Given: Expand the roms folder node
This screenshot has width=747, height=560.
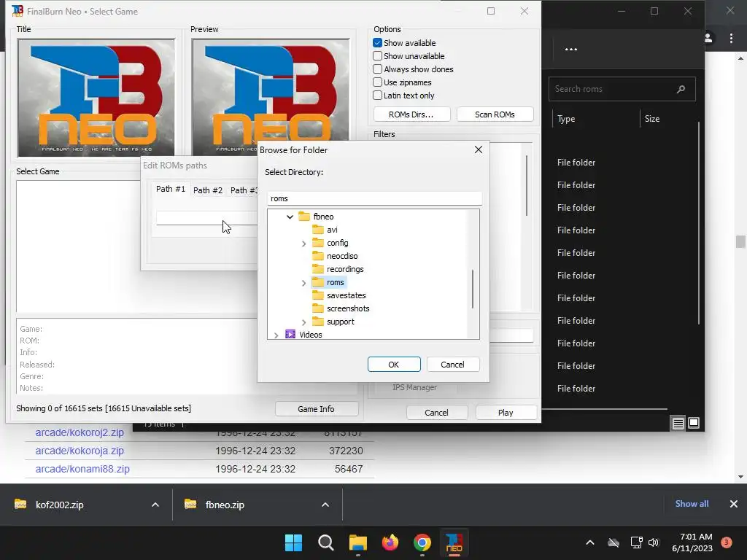Looking at the screenshot, I should 303,283.
